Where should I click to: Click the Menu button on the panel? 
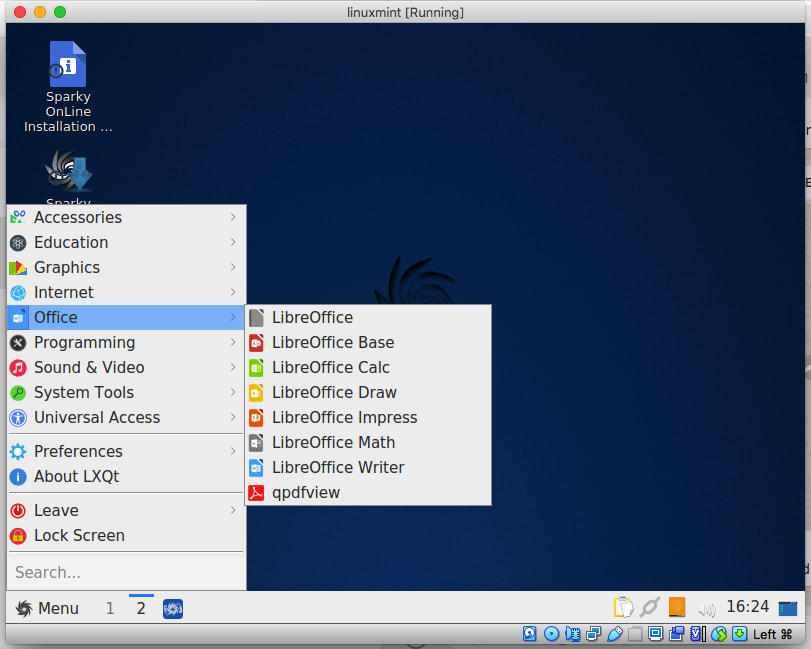47,608
